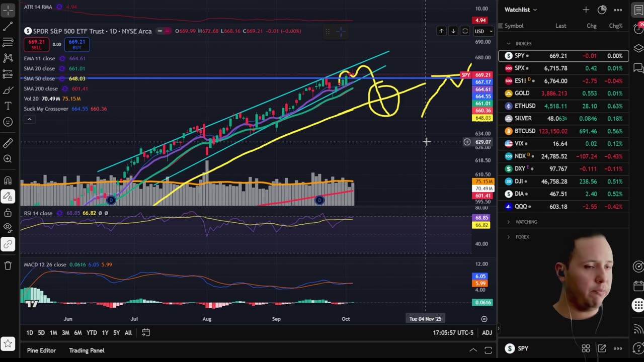Add symbol to watchlist plus icon

(x=586, y=10)
